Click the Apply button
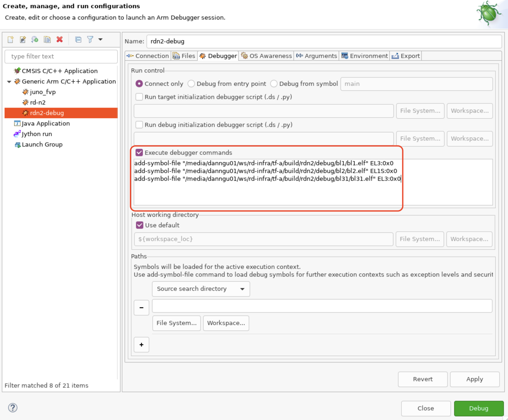Screen dimensions: 508x420 (474, 379)
